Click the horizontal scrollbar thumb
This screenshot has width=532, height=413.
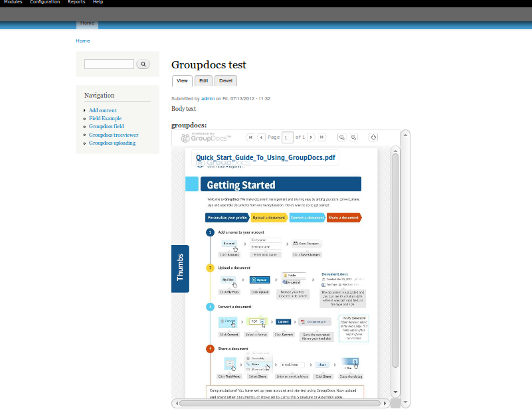[x=280, y=404]
